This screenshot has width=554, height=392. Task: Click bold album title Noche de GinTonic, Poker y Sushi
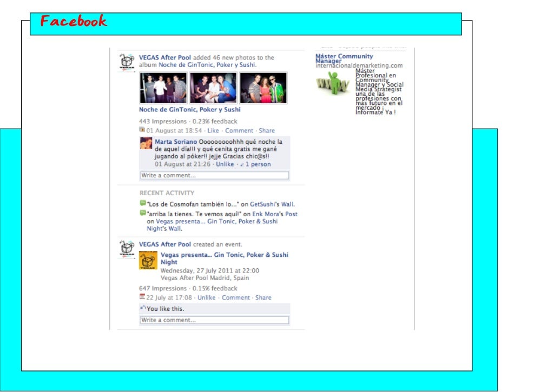point(190,109)
